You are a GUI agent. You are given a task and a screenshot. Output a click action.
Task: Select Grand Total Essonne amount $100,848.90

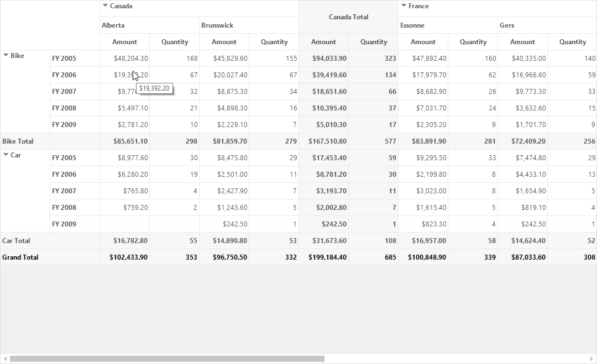pyautogui.click(x=423, y=257)
